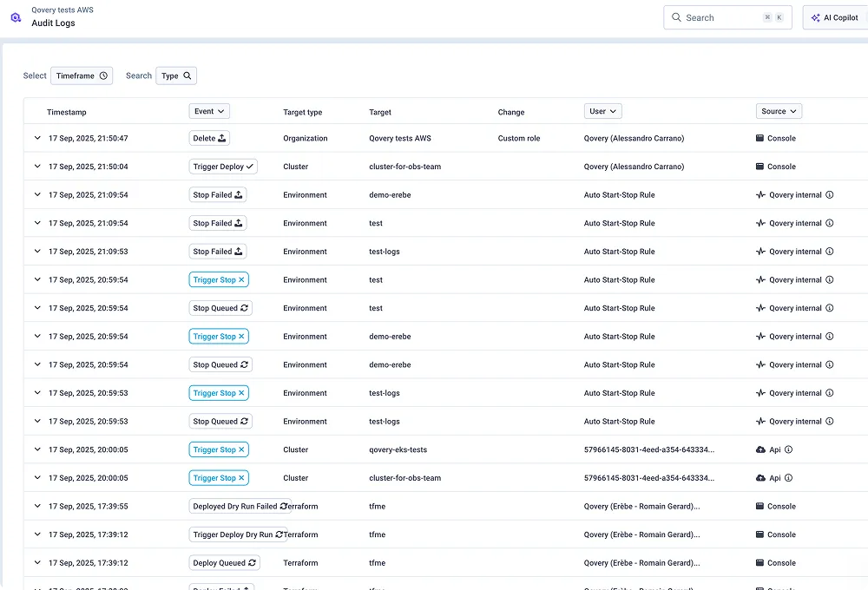
Task: Expand the 21:09:53 Stop Failed row
Action: tap(37, 251)
